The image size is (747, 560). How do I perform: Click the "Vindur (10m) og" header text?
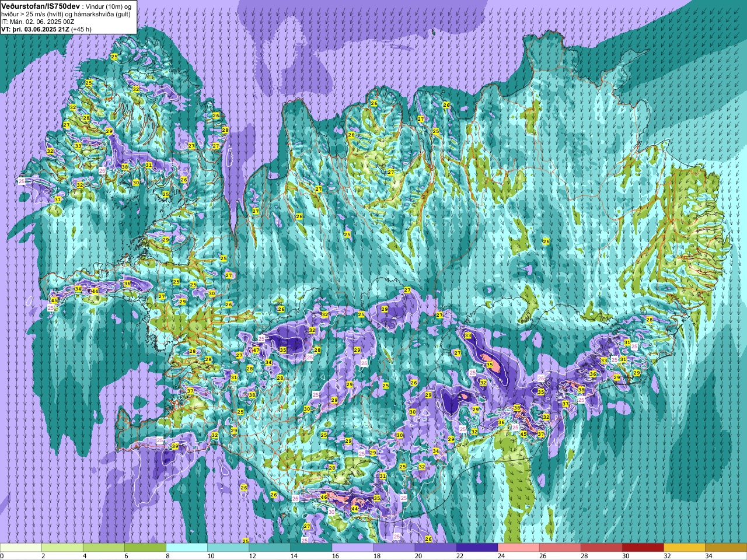pyautogui.click(x=109, y=6)
